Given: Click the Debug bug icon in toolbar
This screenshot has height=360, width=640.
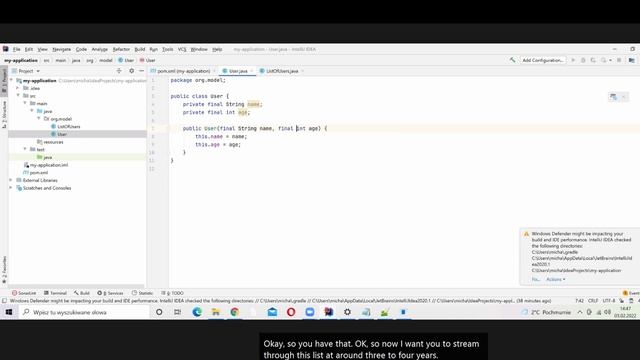Looking at the screenshot, I should click(x=583, y=60).
